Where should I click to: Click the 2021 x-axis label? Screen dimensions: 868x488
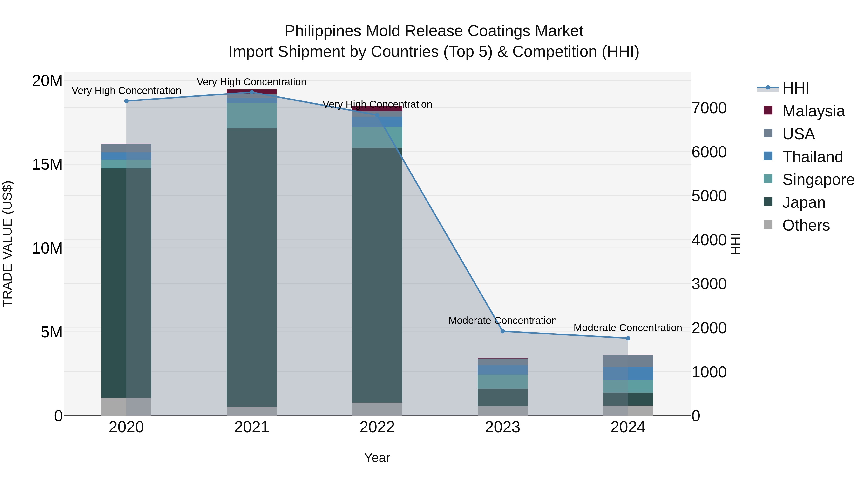click(252, 427)
